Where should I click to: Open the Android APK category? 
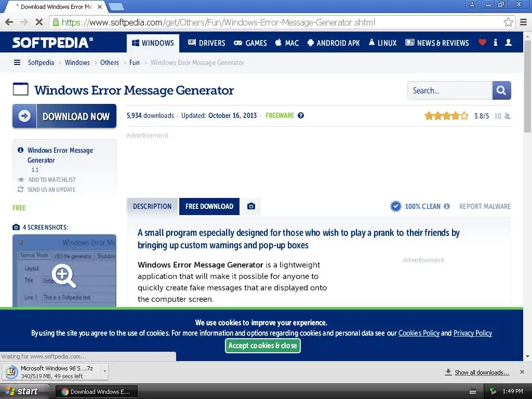click(x=334, y=43)
